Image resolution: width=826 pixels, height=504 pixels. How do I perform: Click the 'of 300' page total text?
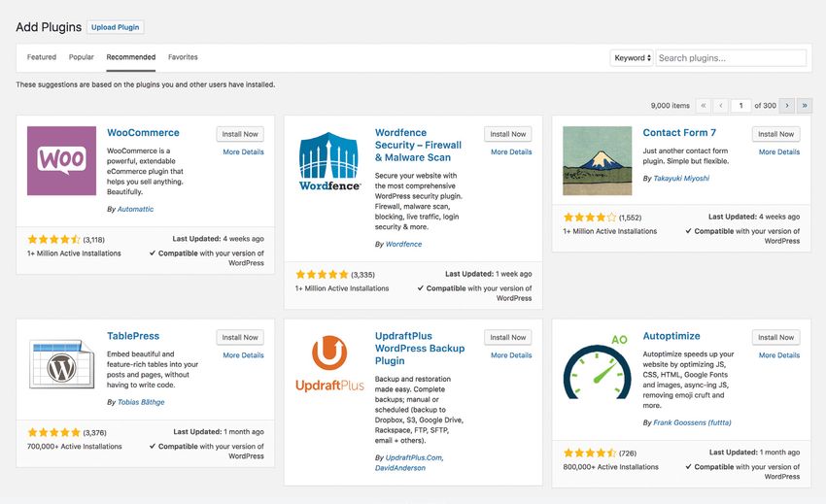(766, 105)
